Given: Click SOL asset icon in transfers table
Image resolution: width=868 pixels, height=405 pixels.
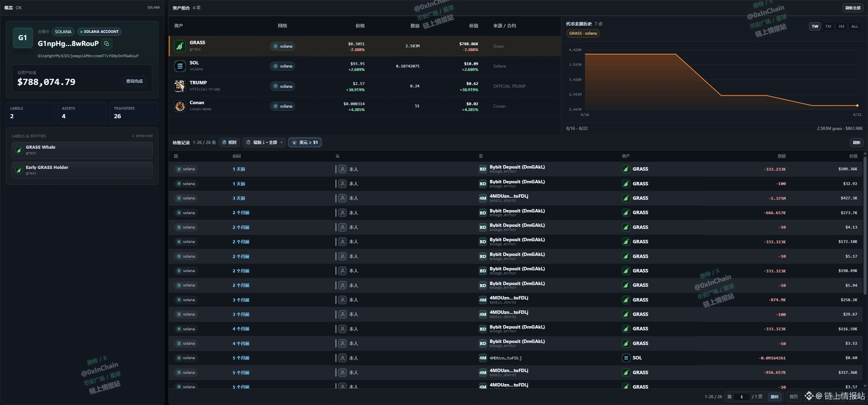Looking at the screenshot, I should tap(626, 358).
